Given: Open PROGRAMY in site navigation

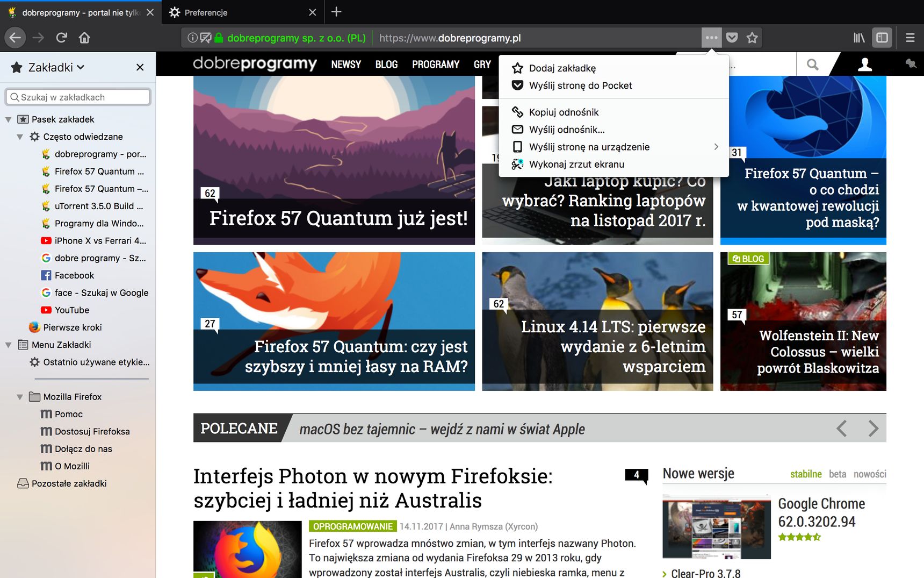Looking at the screenshot, I should [436, 65].
